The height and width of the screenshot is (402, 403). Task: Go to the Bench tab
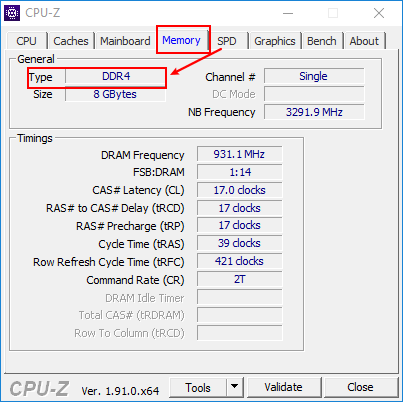pos(322,41)
